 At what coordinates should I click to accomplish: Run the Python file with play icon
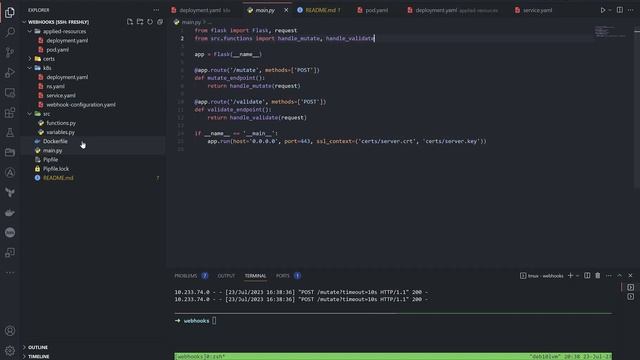(x=602, y=10)
